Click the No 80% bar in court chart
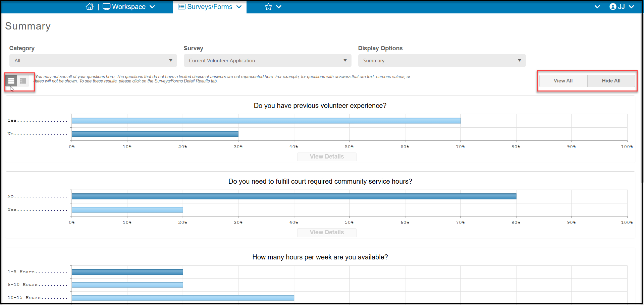644x305 pixels. pyautogui.click(x=294, y=196)
